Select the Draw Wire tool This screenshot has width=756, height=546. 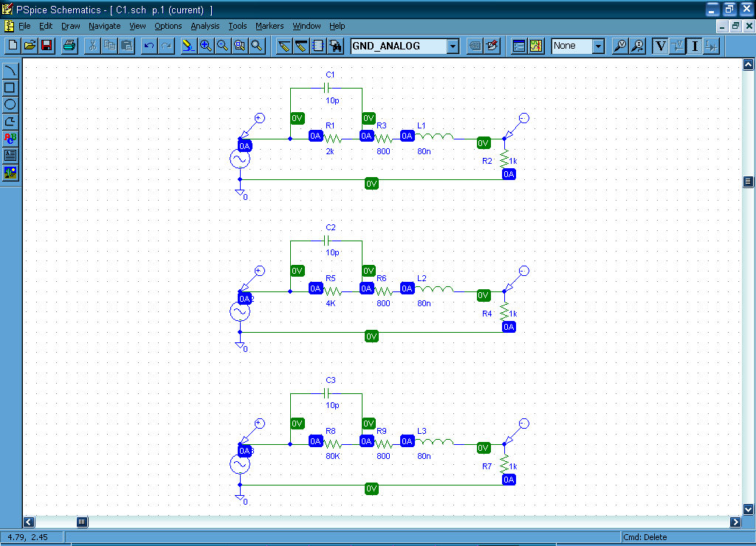pyautogui.click(x=284, y=46)
